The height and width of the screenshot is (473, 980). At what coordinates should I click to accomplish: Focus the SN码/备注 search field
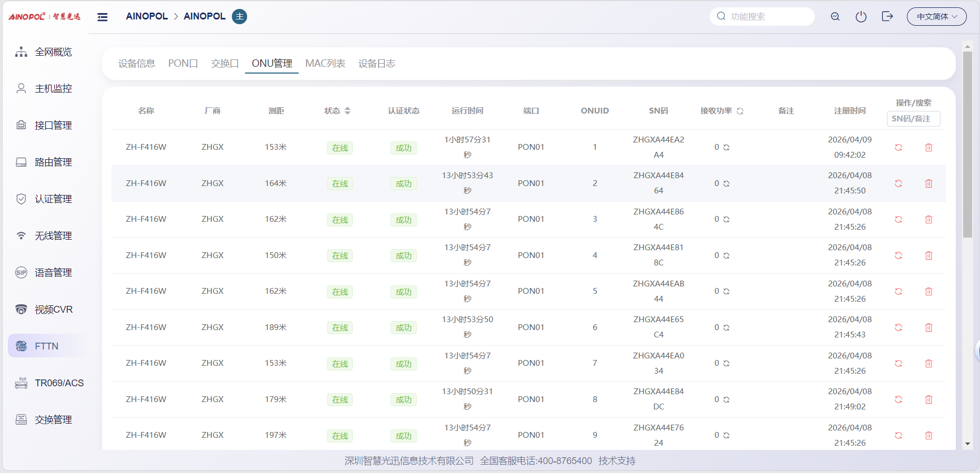[x=913, y=119]
